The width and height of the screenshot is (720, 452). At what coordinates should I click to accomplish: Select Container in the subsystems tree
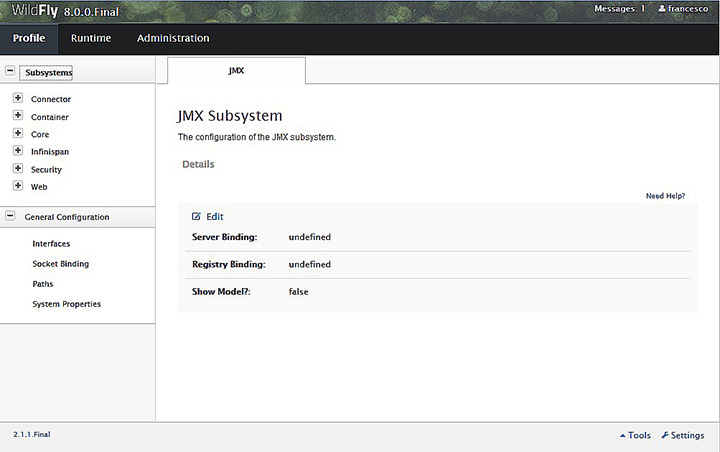50,117
